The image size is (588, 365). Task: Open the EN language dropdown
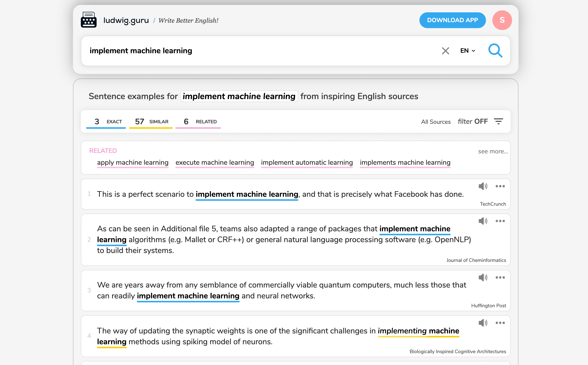click(467, 51)
